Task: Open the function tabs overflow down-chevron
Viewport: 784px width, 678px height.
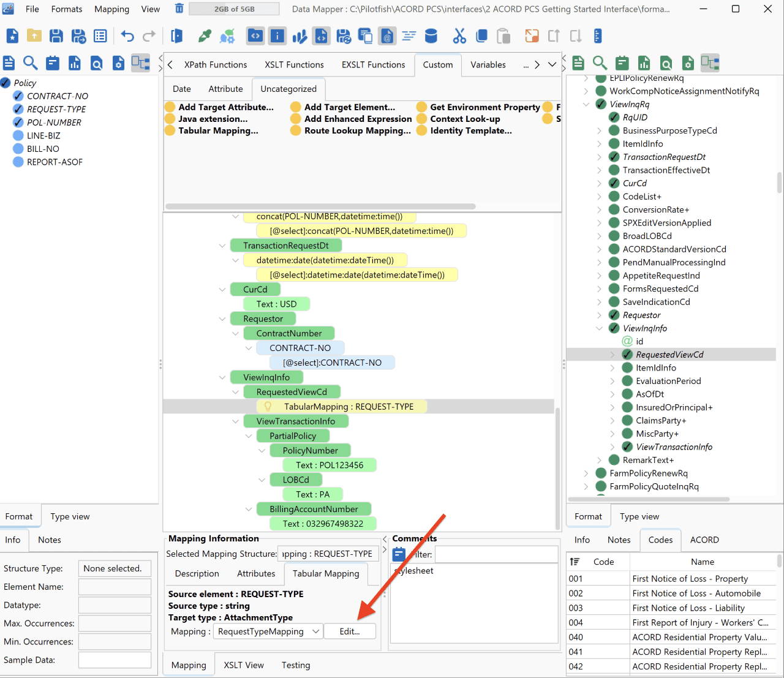Action: [552, 64]
